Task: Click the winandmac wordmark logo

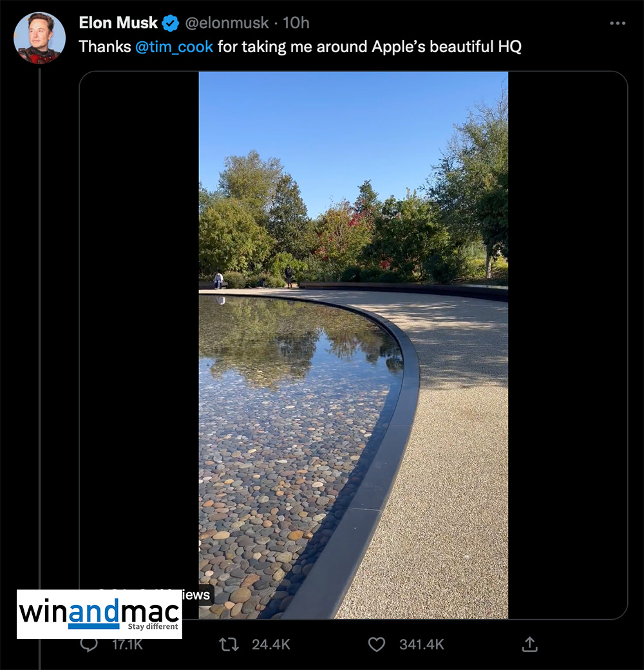Action: (99, 609)
